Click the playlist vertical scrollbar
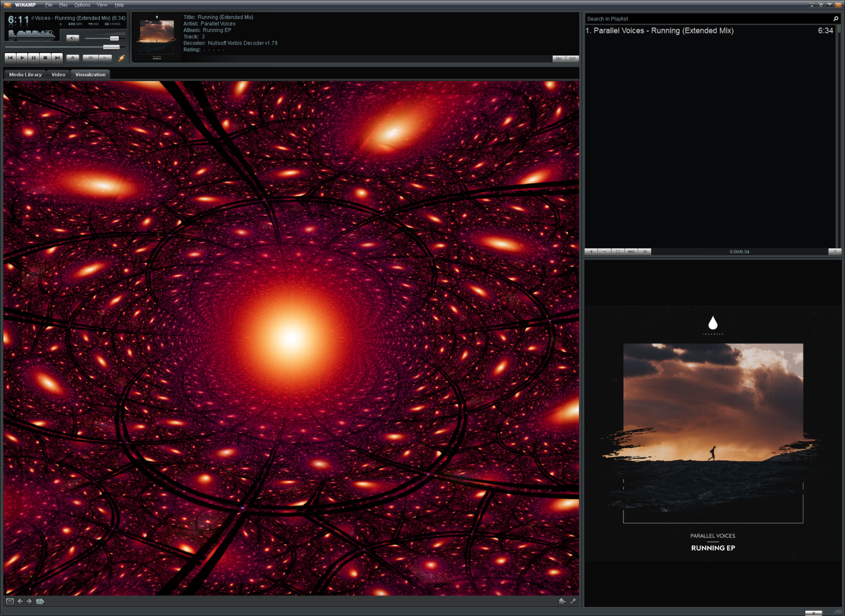Screen dimensions: 845x616 tap(838, 136)
